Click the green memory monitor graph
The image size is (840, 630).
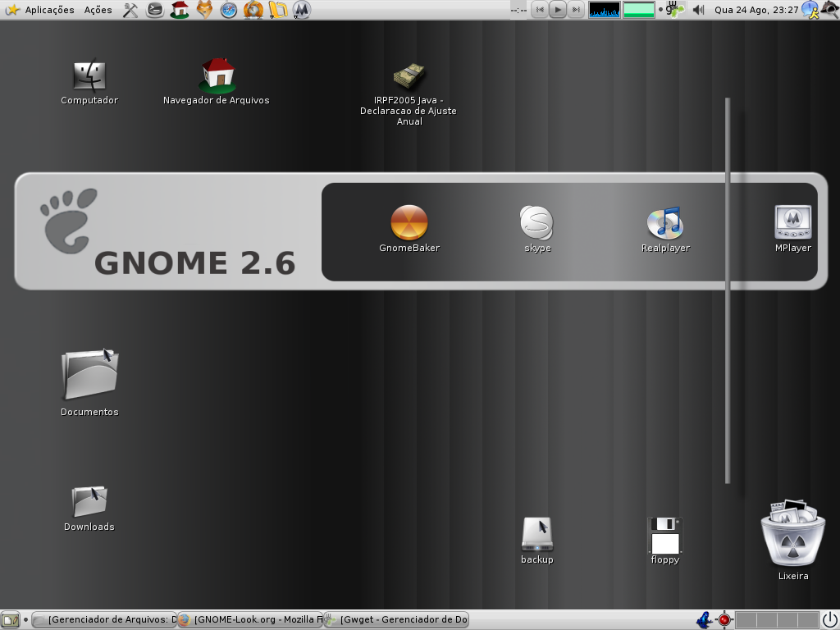click(x=638, y=10)
